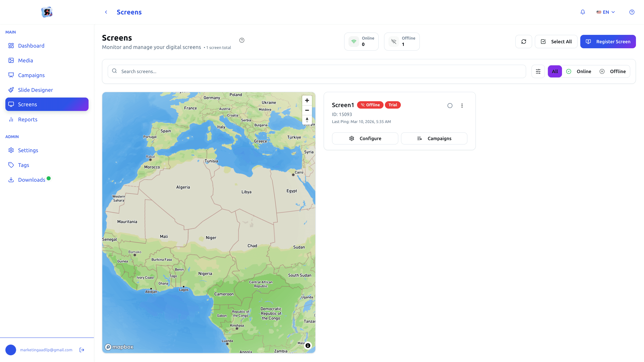Click Configure button for Screen1

365,138
